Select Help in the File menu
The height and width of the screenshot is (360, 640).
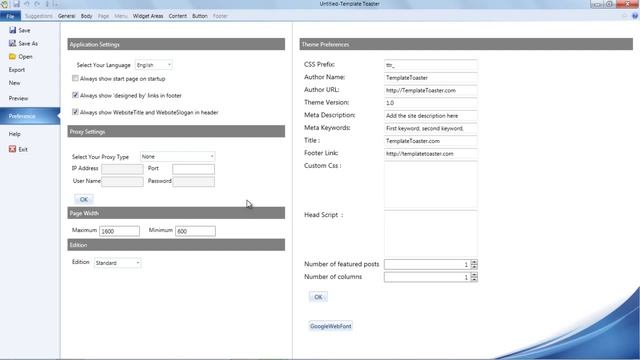click(14, 134)
